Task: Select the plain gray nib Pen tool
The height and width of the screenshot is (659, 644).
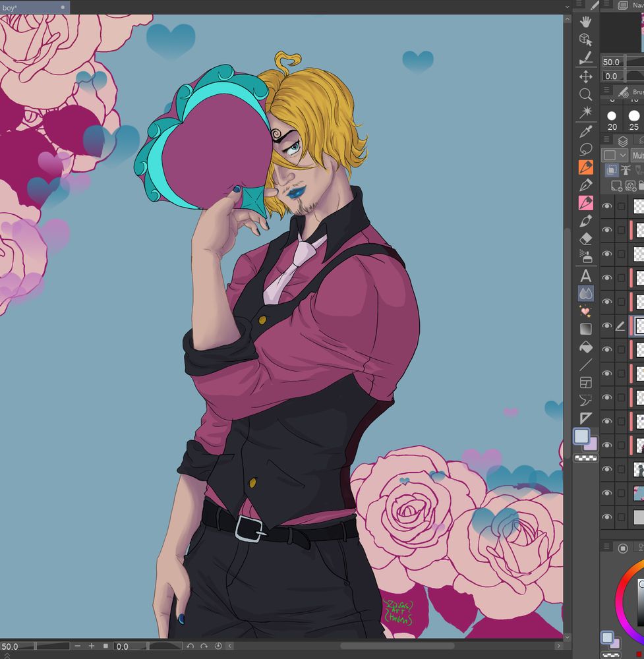Action: (585, 185)
